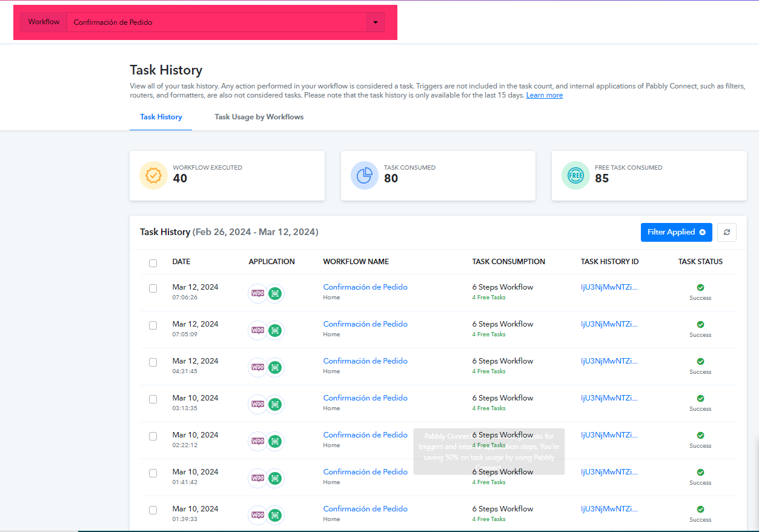Click success checkmark in 01:39:33 row
759x532 pixels.
[x=700, y=510]
